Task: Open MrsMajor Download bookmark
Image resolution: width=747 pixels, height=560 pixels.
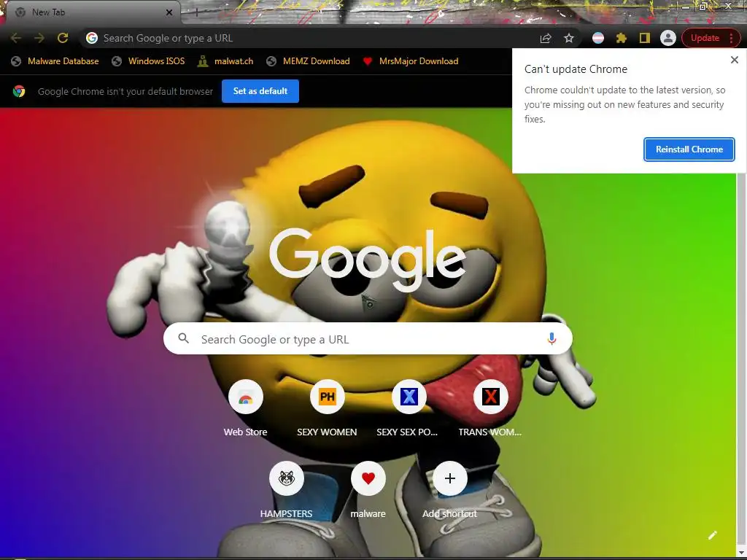Action: (x=411, y=61)
